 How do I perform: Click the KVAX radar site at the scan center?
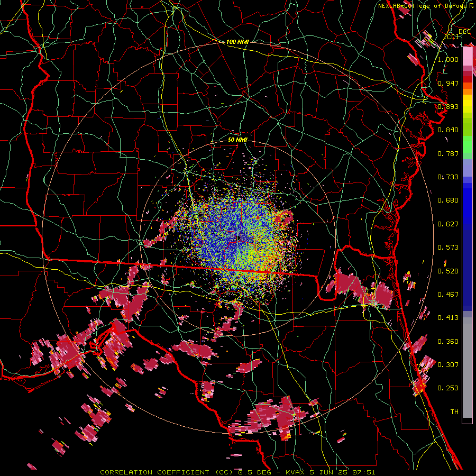click(239, 239)
